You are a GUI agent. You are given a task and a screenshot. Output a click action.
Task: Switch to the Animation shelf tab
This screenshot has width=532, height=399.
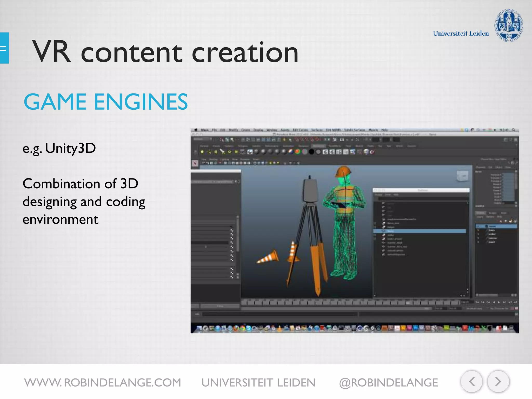(x=288, y=146)
